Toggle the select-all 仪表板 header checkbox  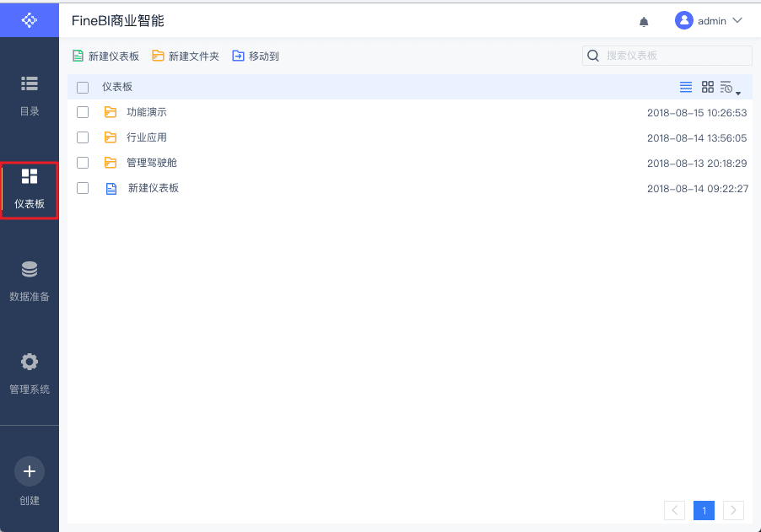[x=83, y=88]
